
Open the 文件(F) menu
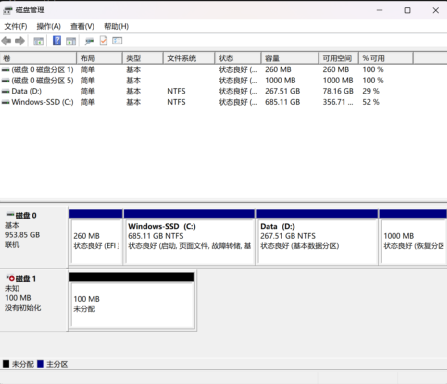[x=16, y=26]
